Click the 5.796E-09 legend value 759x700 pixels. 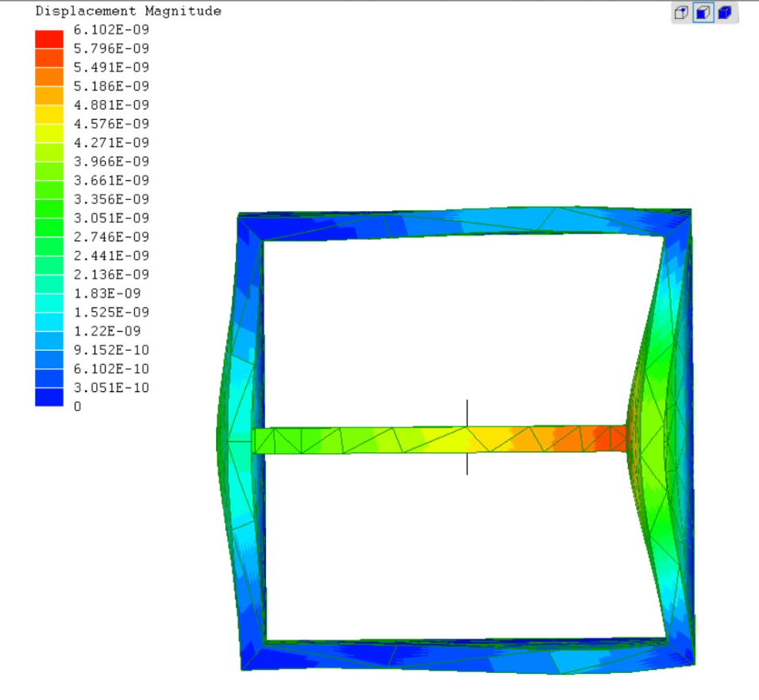[111, 49]
